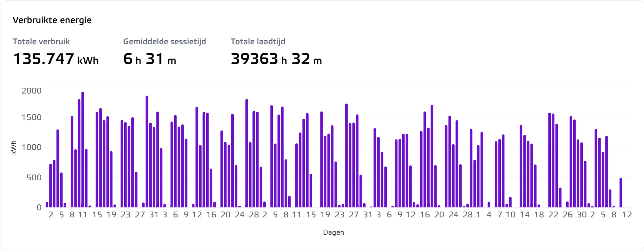Select the 'Gemiddelde sessietijd' label
The image size is (644, 250).
click(x=165, y=42)
